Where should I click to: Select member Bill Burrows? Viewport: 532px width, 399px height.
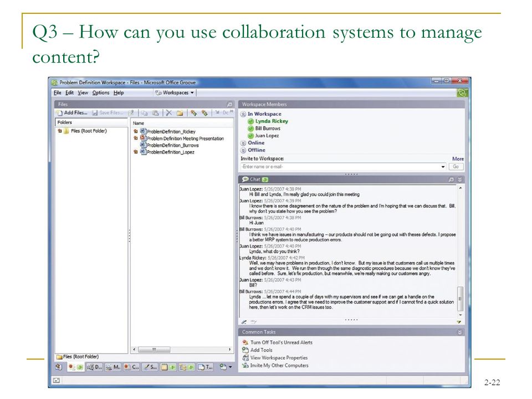268,128
